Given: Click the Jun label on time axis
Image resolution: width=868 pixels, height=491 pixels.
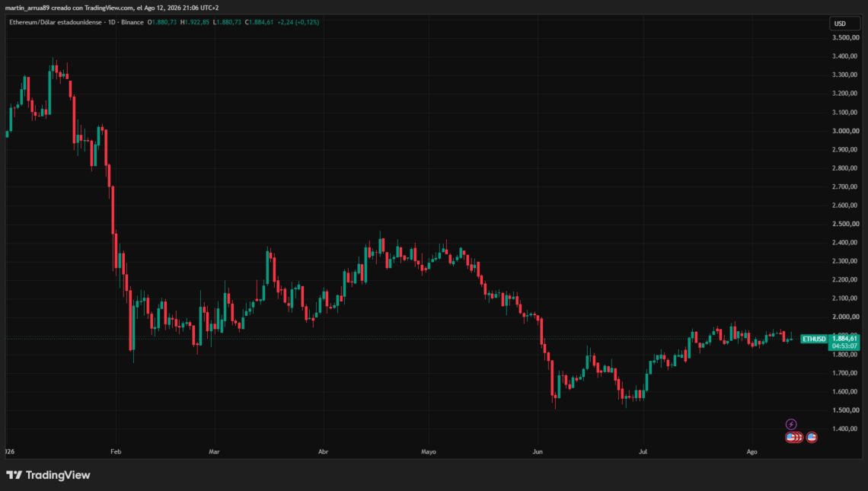Looking at the screenshot, I should point(538,451).
